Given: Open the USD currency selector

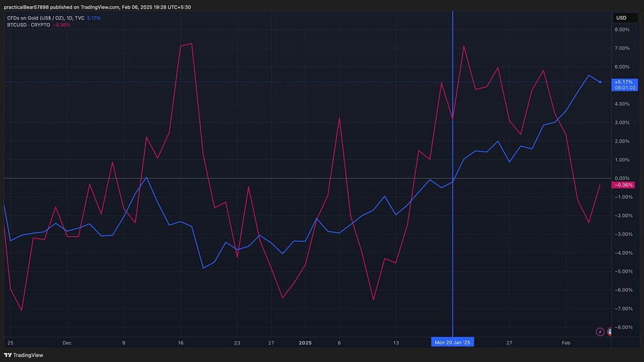Looking at the screenshot, I should tap(625, 18).
